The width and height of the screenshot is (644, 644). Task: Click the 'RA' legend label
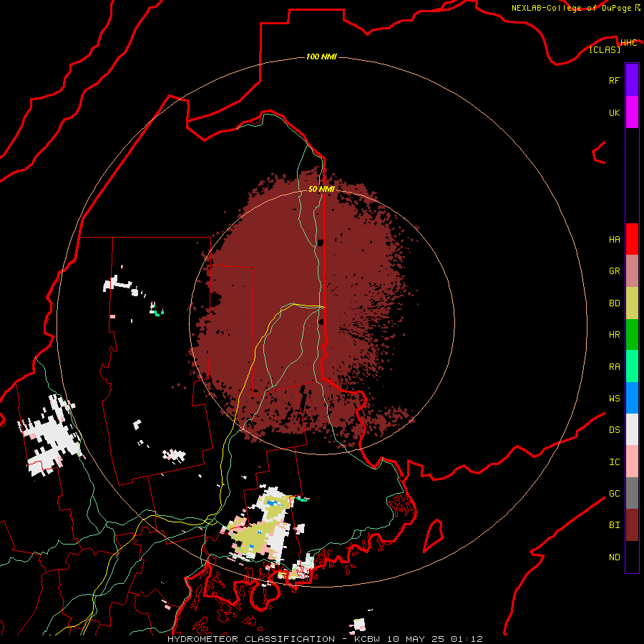point(614,367)
